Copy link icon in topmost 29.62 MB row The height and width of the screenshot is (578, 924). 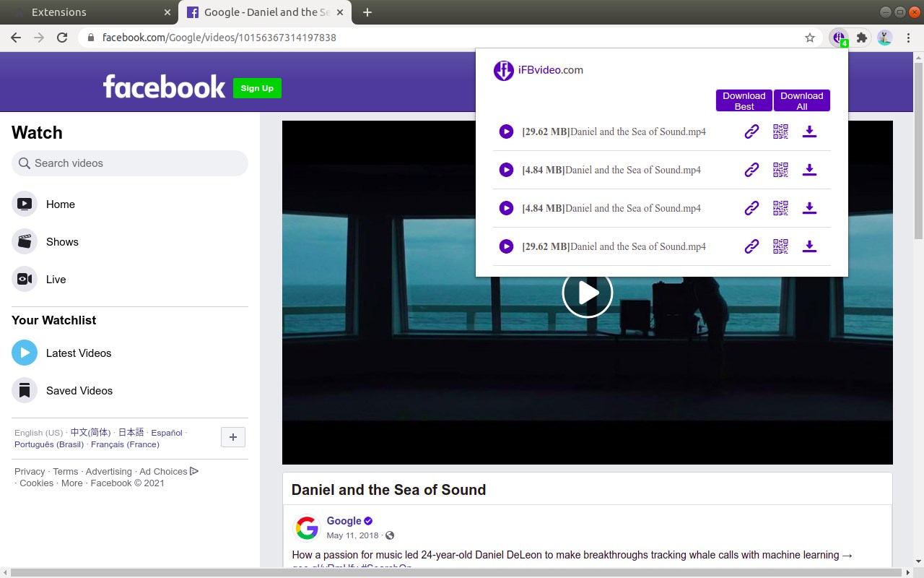pos(751,131)
